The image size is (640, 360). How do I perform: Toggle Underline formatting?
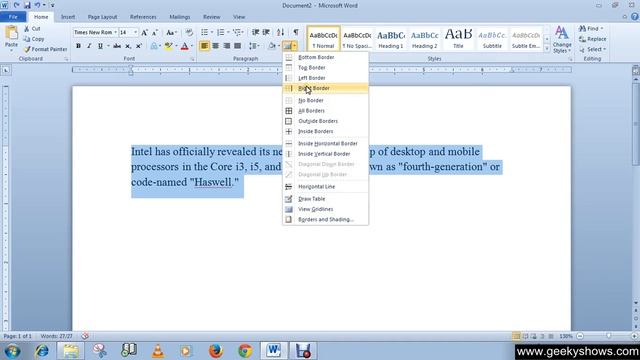(100, 46)
